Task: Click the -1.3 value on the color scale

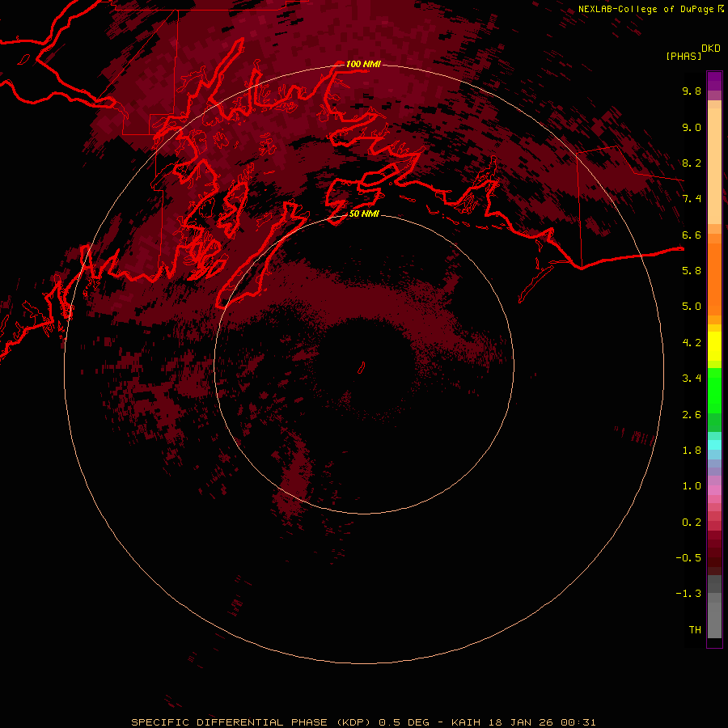Action: coord(688,594)
